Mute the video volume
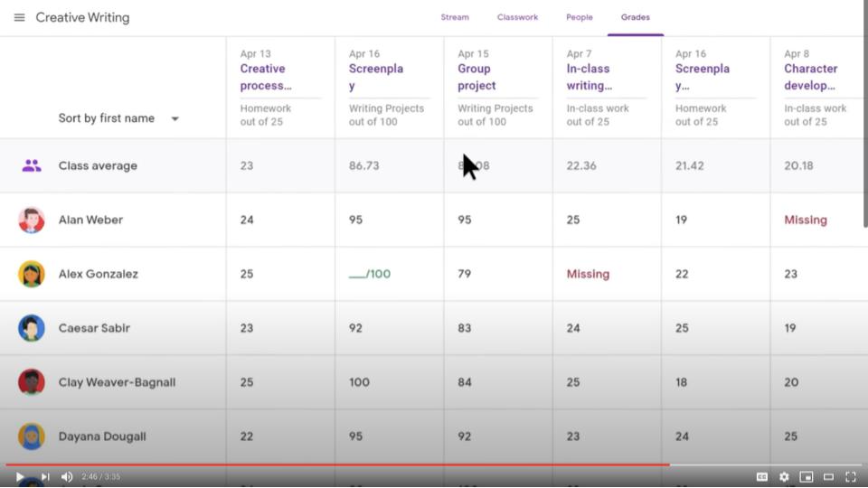This screenshot has height=488, width=868. point(67,476)
